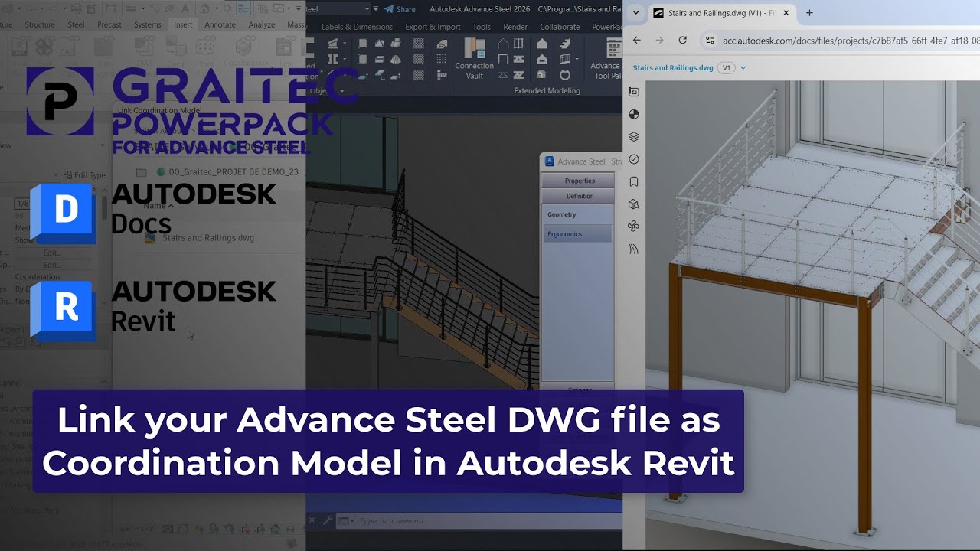Open the Railing tool dropdown arrow

tap(577, 59)
